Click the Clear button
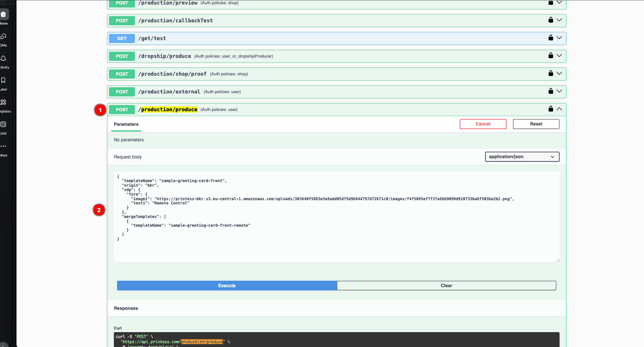The width and height of the screenshot is (644, 347). click(x=446, y=286)
